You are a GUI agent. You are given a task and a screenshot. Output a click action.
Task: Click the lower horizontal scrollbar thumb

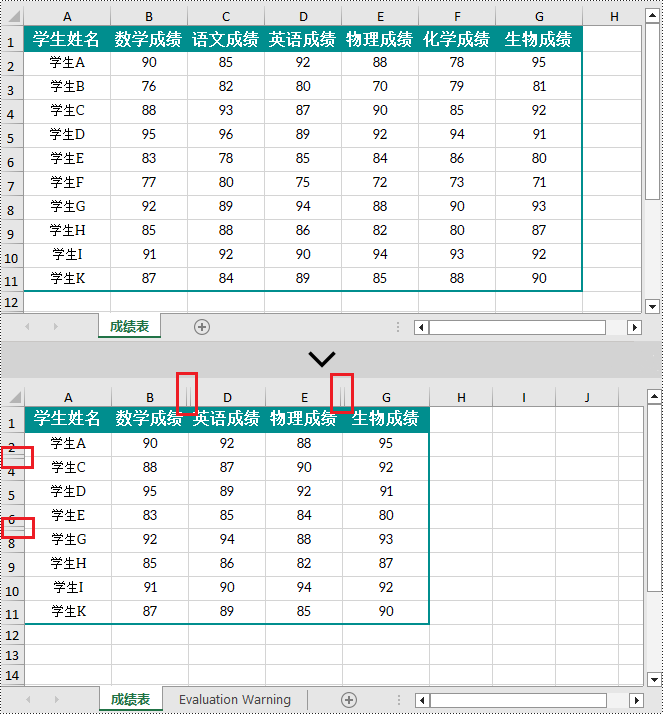[518, 700]
